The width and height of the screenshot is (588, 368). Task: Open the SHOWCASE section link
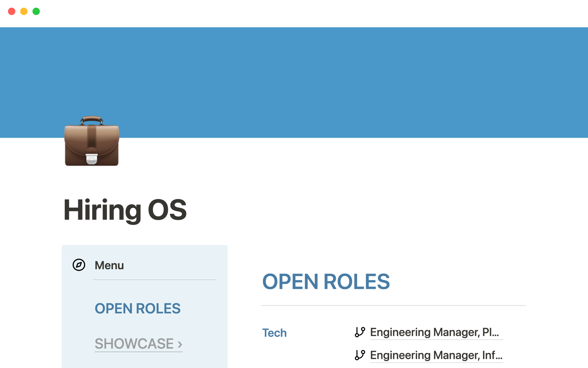coord(134,343)
